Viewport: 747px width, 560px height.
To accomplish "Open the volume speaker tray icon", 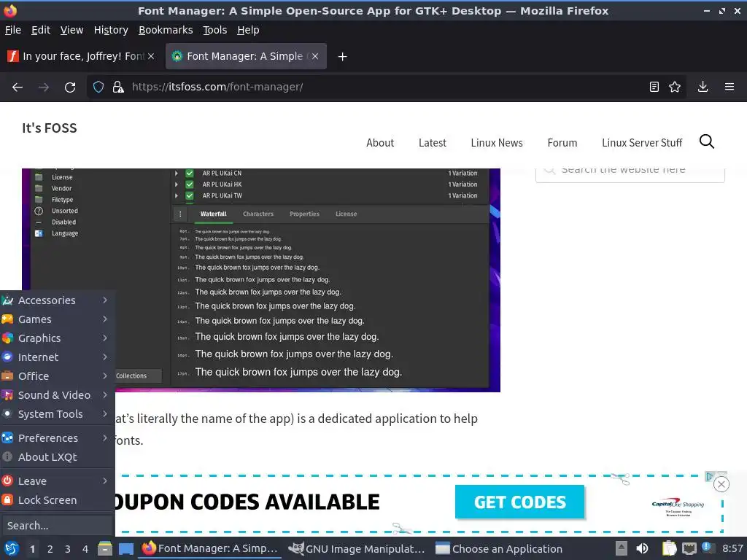I will 642,548.
